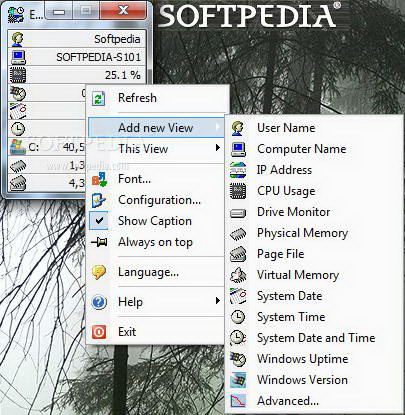Expand the Help submenu arrow
Image resolution: width=405 pixels, height=415 pixels.
(218, 301)
